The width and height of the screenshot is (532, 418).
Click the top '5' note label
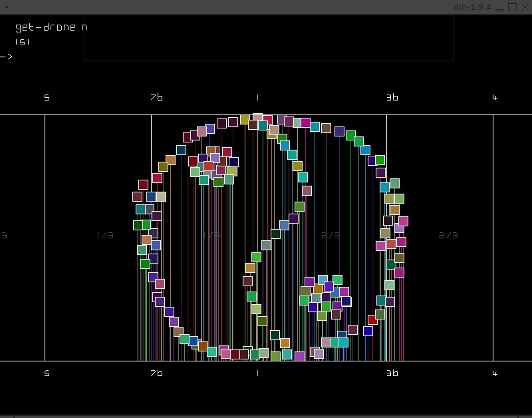coord(47,97)
